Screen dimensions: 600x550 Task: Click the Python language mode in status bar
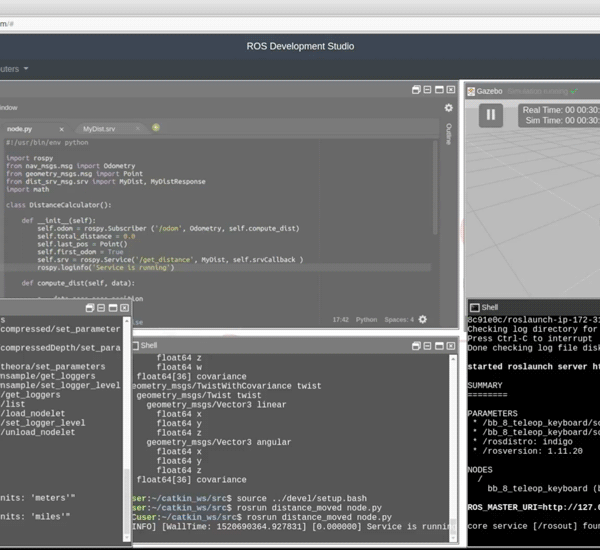tap(366, 320)
